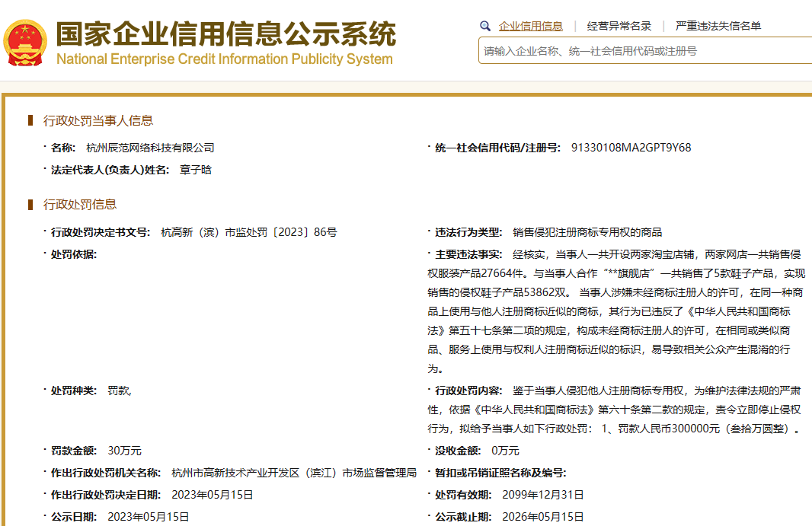
Task: Open the 经营异常名录 tab
Action: coord(619,26)
